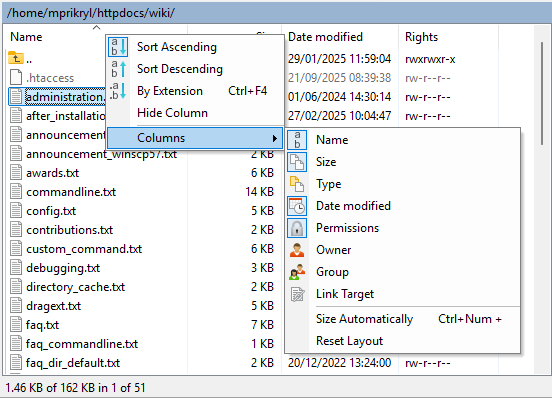Click the Sort Ascending icon
This screenshot has height=398, width=552.
(118, 47)
